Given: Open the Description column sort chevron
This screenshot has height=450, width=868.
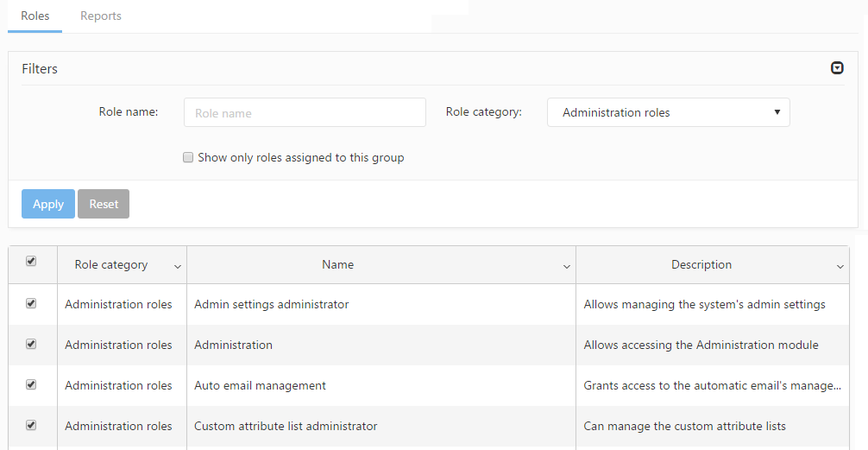Looking at the screenshot, I should pos(840,267).
